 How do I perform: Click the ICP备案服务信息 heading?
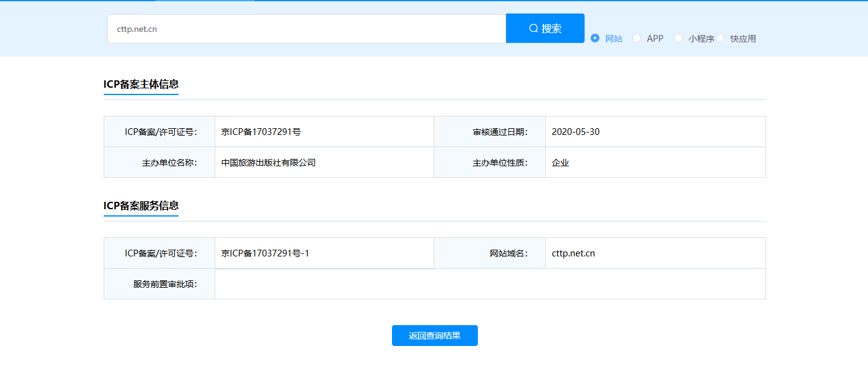(x=141, y=206)
